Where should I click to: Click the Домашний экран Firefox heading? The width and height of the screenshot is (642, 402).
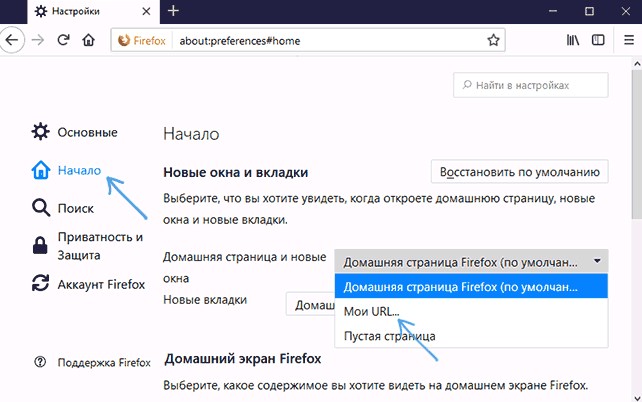click(x=243, y=359)
